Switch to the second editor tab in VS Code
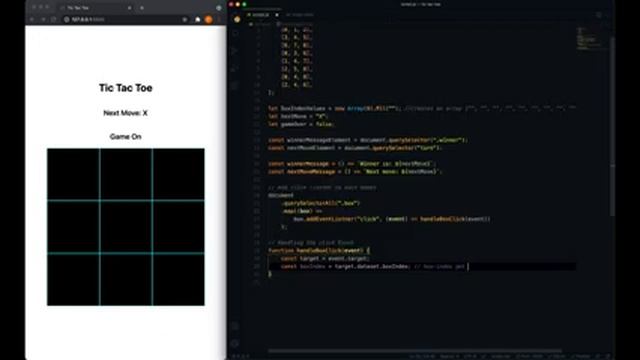640x360 pixels. tap(300, 15)
